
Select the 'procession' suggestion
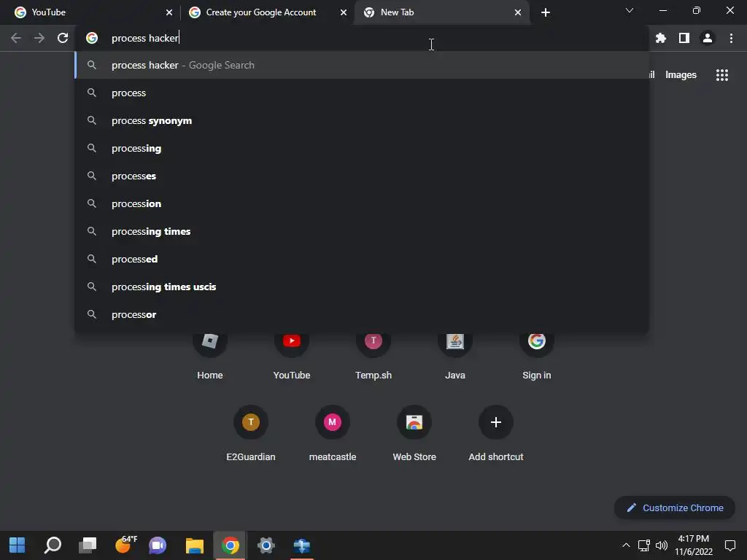pos(362,203)
